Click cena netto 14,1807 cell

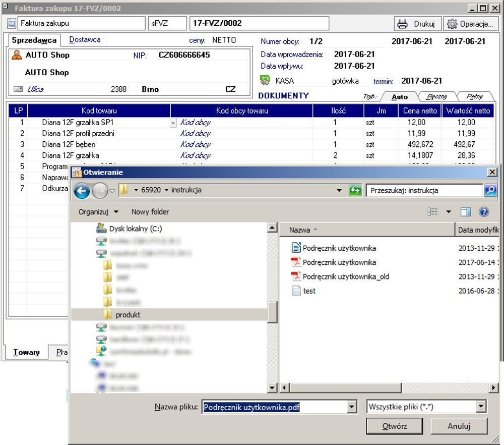click(x=420, y=155)
